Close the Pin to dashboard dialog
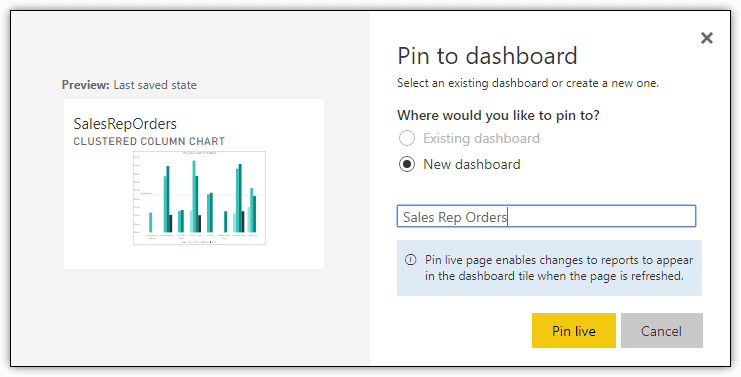Viewport: 741px width, 377px height. pos(707,38)
